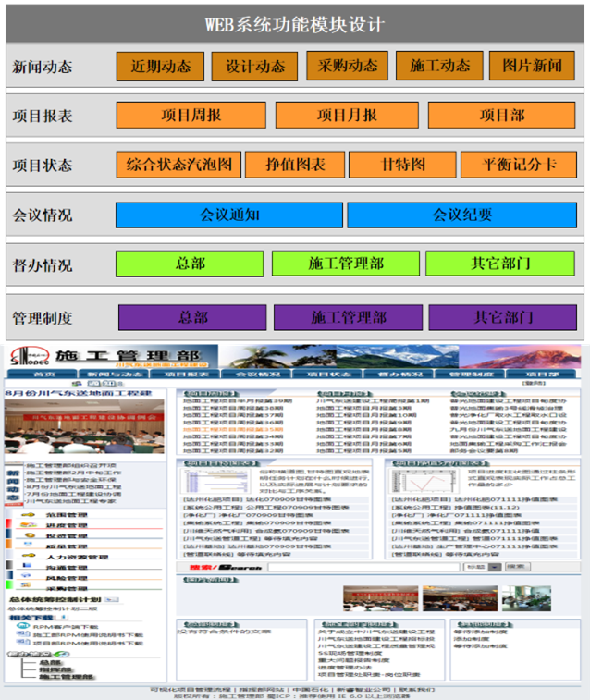
Task: Click the document icon beside 项目部RPM使用说明书下载
Action: pos(23,642)
